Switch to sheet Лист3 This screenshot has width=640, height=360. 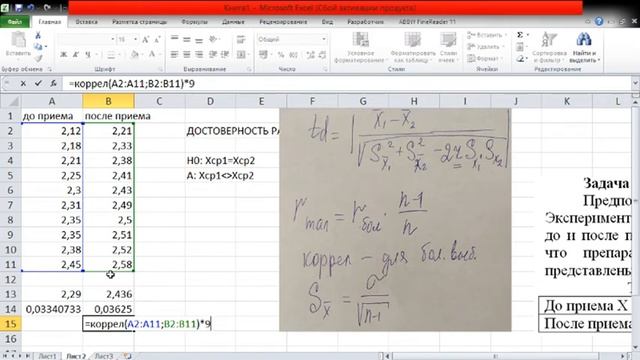tap(104, 356)
